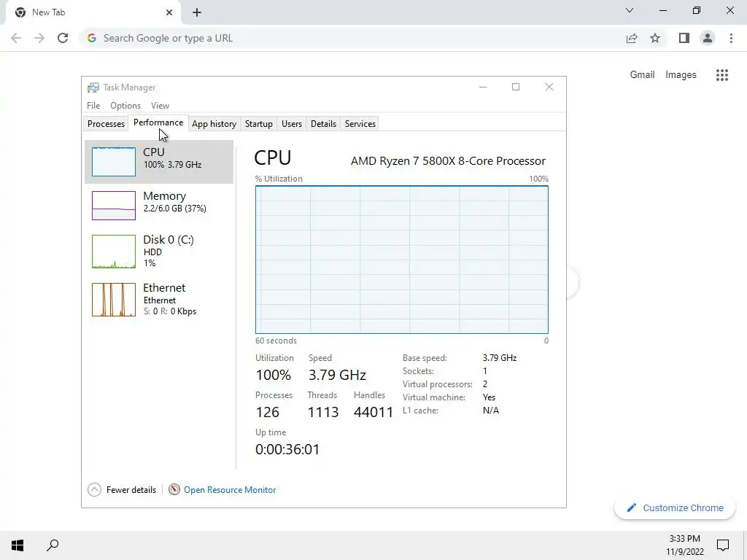747x560 pixels.
Task: Open the Windows Start menu
Action: pyautogui.click(x=18, y=545)
